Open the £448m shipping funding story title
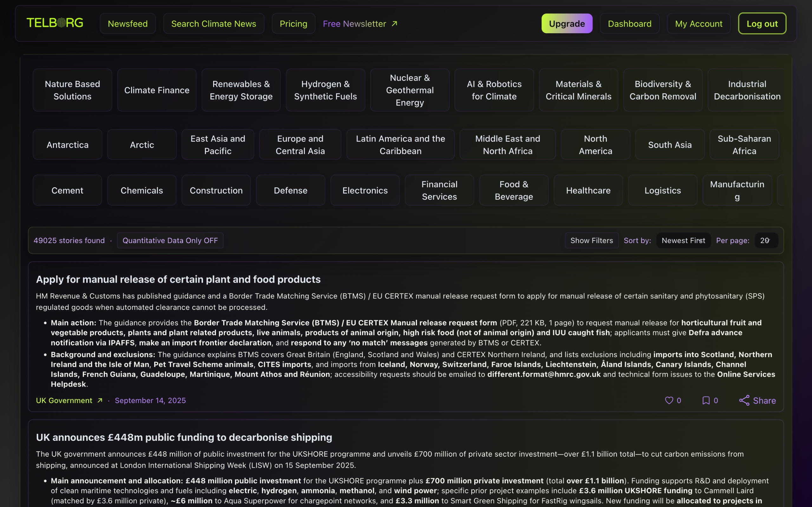812x507 pixels. click(184, 437)
